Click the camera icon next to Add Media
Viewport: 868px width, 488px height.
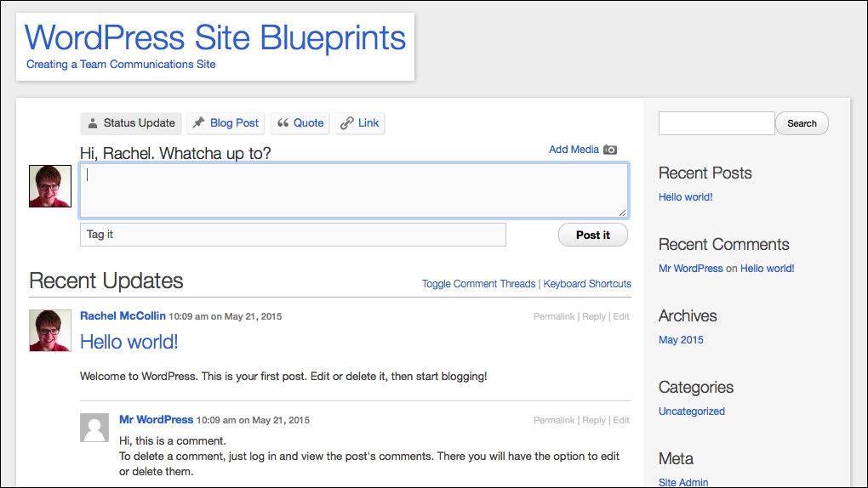coord(610,150)
